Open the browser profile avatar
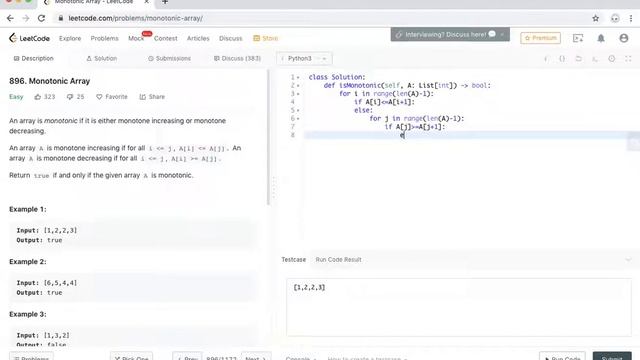 click(615, 18)
